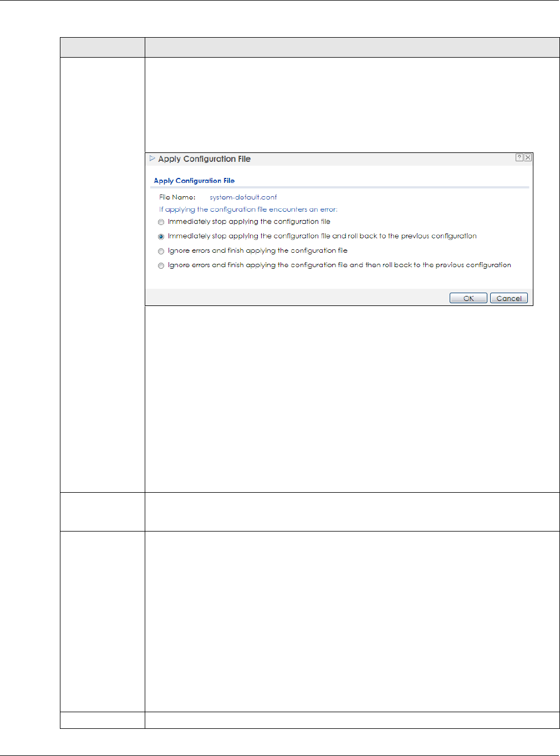Screen dimensions: 560x756
Task: Click the help question mark icon in dialog
Action: click(x=519, y=157)
